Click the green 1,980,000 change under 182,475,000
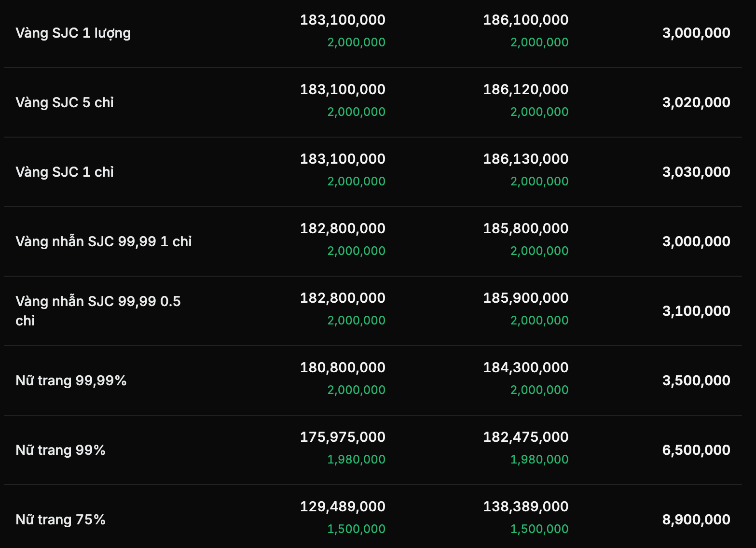The width and height of the screenshot is (756, 548). (x=539, y=460)
